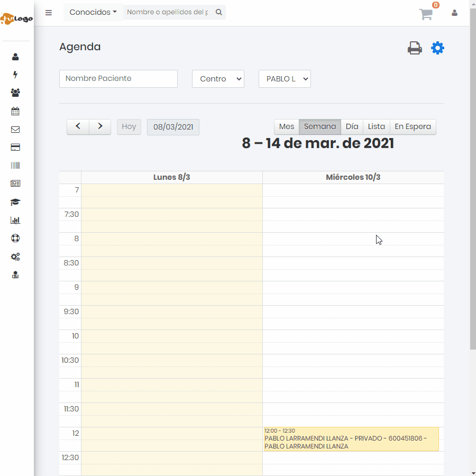
Task: Open the 12:00 Pablo Larramendi appointment
Action: [x=351, y=439]
